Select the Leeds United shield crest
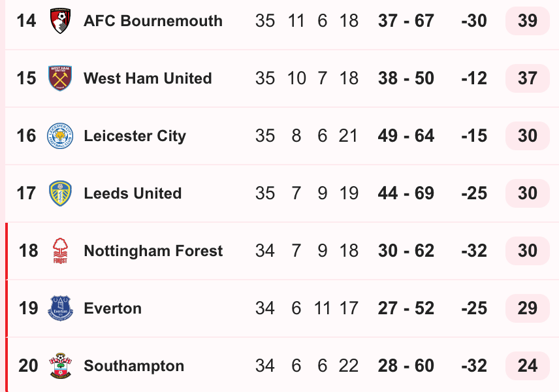The width and height of the screenshot is (559, 392). [x=60, y=193]
